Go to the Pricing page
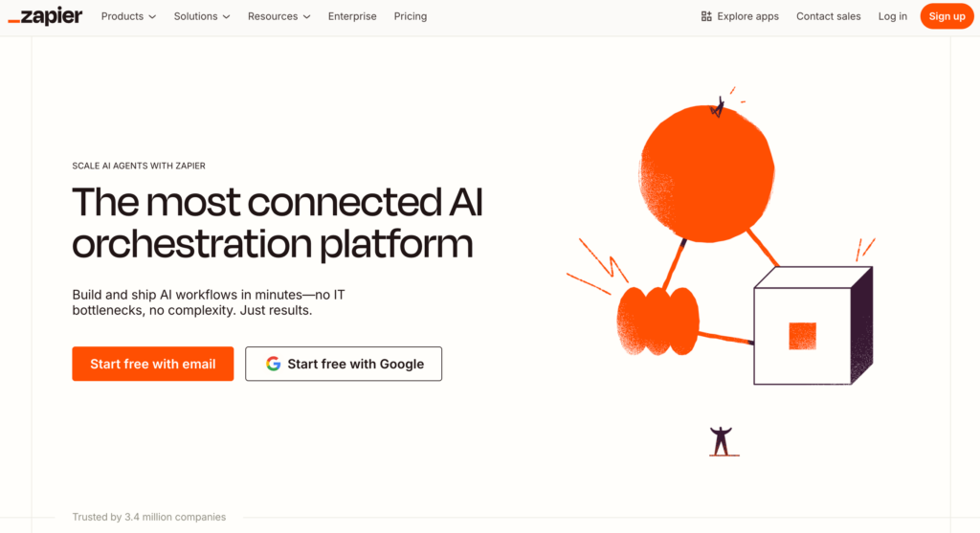Screen dimensions: 980x533 point(411,16)
